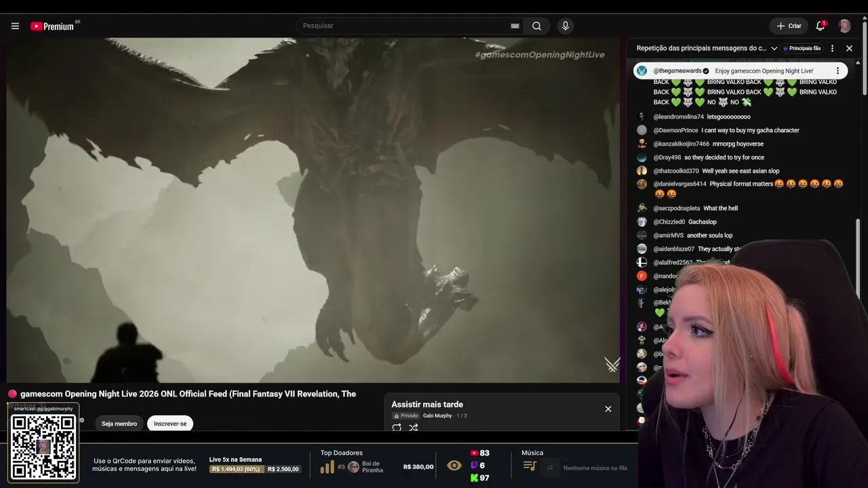Click @Chizzled0 chat username
This screenshot has height=488, width=868.
(669, 222)
